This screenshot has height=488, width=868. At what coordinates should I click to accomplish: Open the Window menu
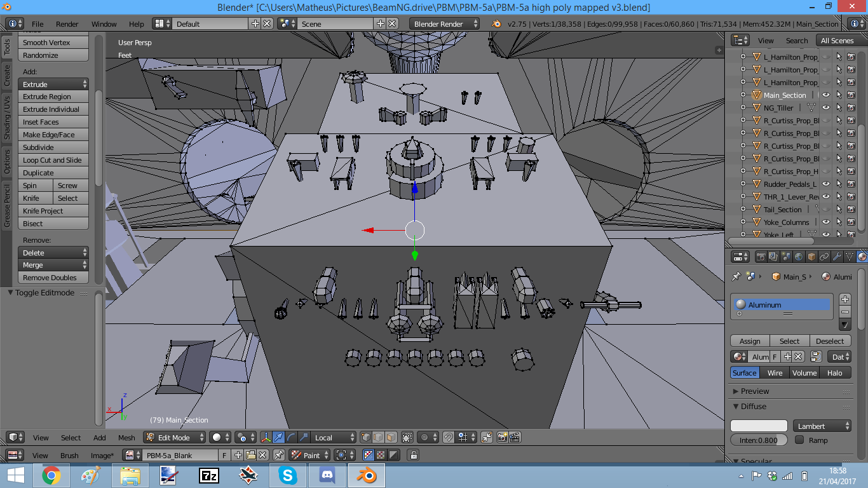104,24
